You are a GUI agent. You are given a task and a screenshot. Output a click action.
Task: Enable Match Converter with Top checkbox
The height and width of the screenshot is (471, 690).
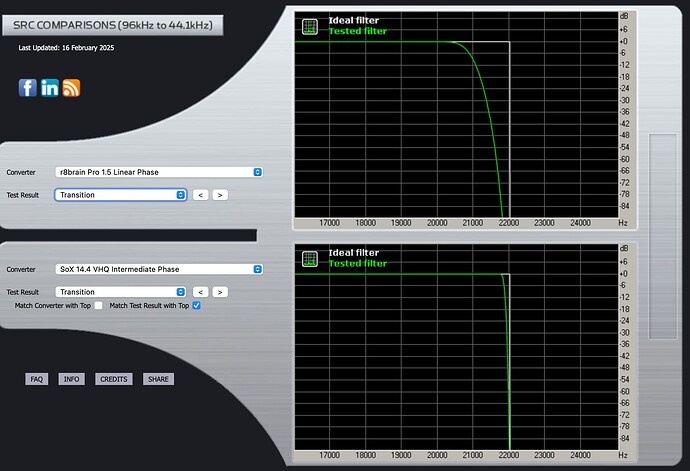click(x=99, y=305)
